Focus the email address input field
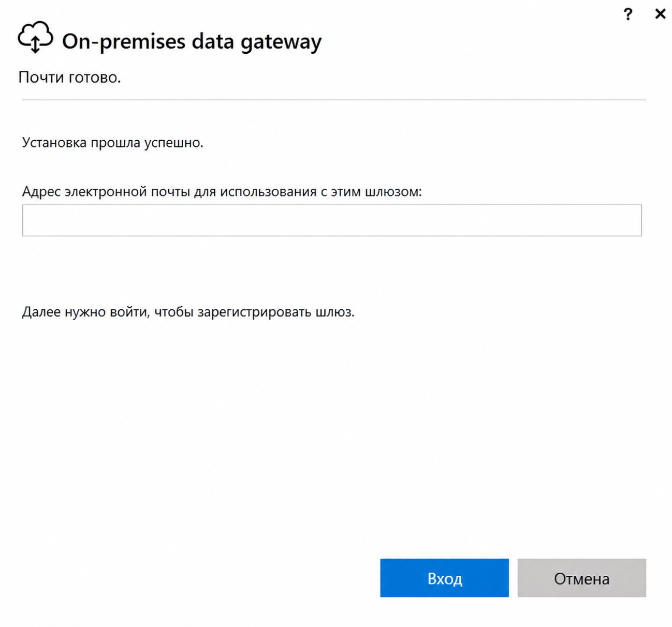 [332, 220]
